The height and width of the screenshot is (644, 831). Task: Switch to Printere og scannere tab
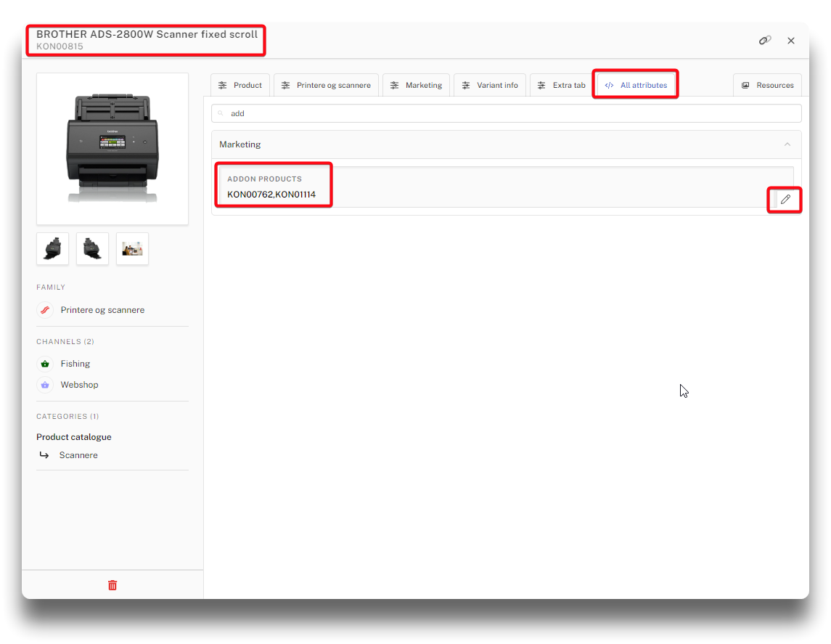(326, 85)
